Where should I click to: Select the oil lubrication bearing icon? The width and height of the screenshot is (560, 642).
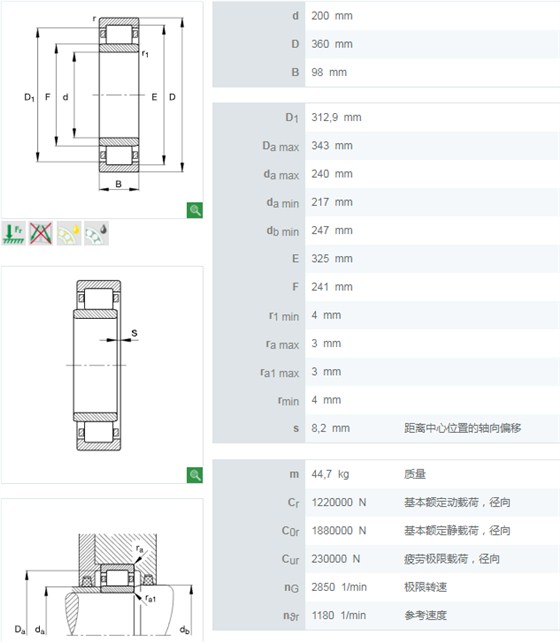click(97, 233)
